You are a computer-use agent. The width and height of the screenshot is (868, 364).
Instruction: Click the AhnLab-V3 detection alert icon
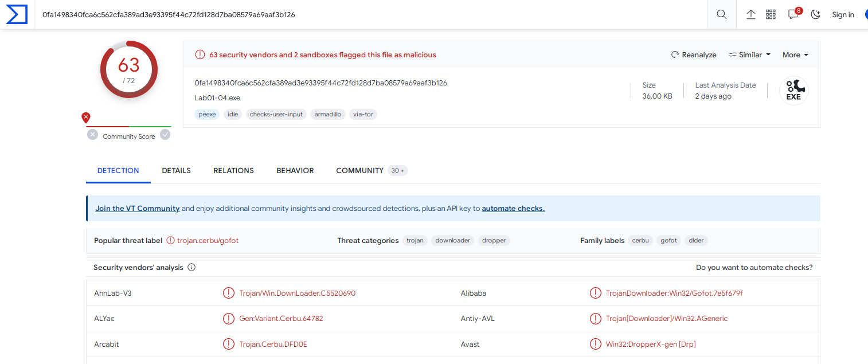[229, 293]
